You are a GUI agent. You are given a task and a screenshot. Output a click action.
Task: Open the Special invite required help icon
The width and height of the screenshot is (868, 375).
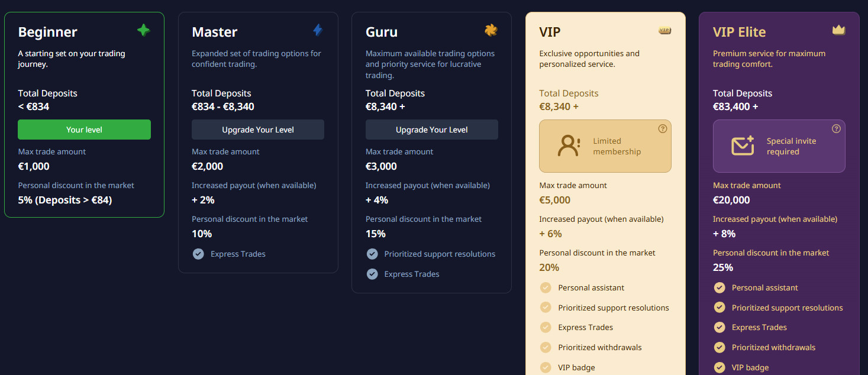click(836, 129)
